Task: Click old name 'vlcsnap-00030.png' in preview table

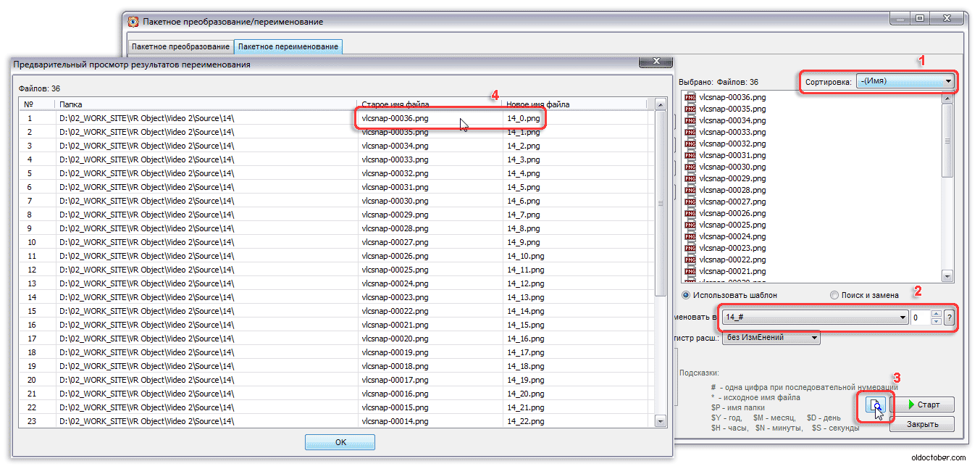Action: point(395,201)
